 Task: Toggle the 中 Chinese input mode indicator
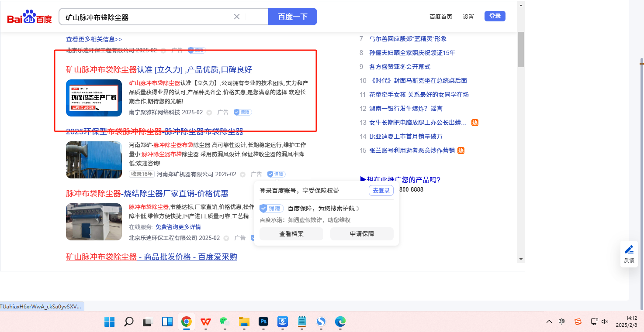pos(562,322)
